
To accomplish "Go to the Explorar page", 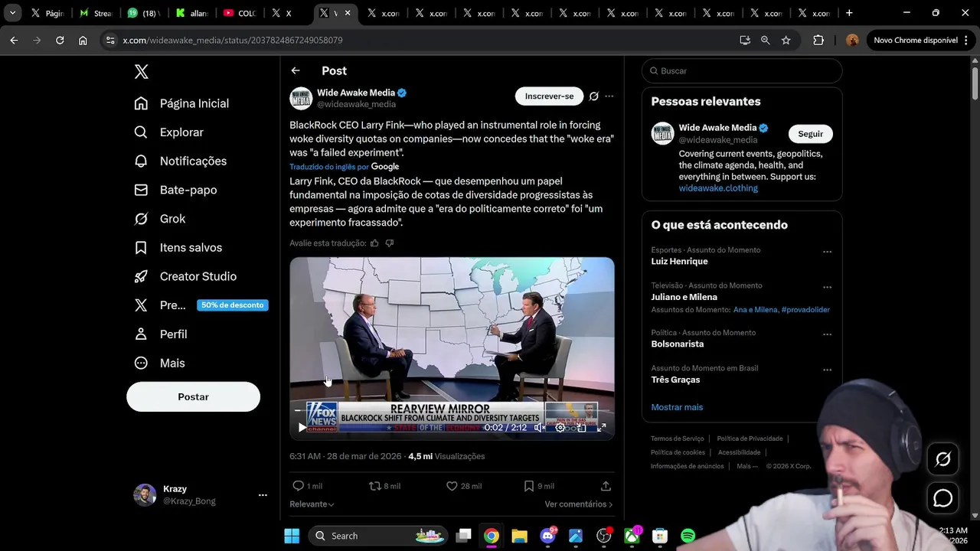I will [x=169, y=132].
